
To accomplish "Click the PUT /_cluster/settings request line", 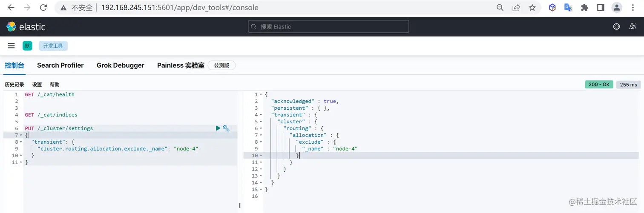I will coord(59,128).
